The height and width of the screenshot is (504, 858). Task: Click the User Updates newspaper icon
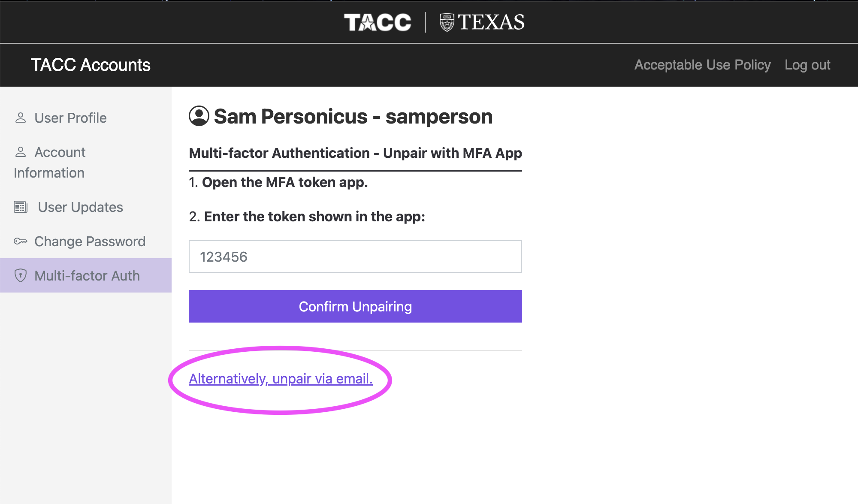click(x=21, y=207)
